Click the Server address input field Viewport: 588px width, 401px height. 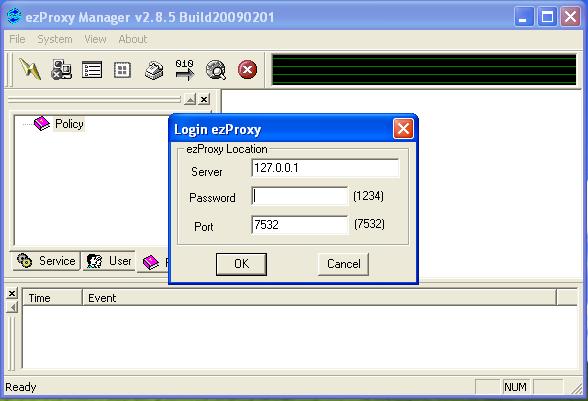coord(325,168)
